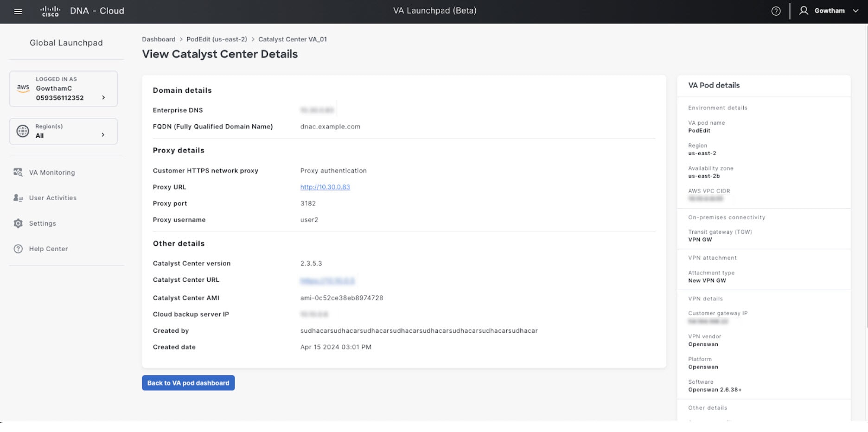Click the Region(s) globe icon
The image size is (868, 432).
coord(22,131)
